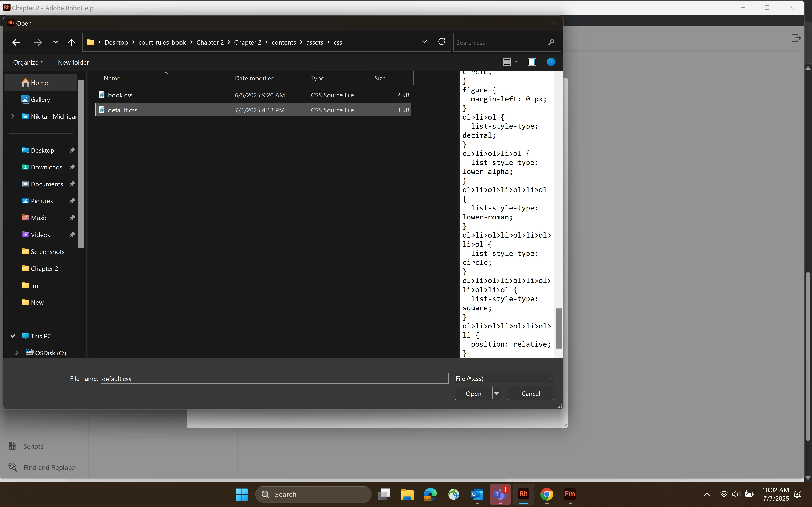The height and width of the screenshot is (507, 812).
Task: Expand the recent locations chevron
Action: click(x=55, y=42)
